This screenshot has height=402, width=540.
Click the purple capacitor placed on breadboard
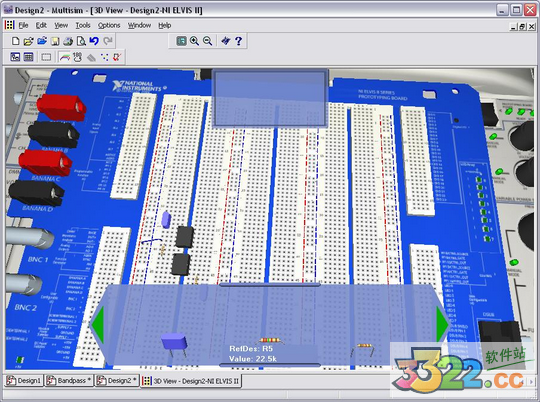(x=166, y=220)
